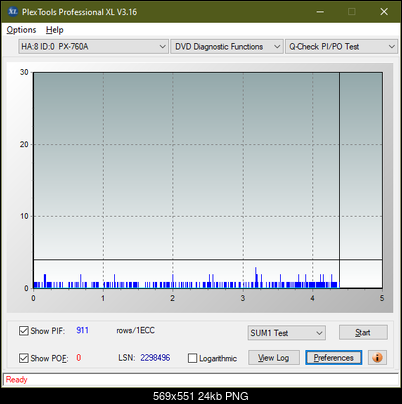Click the rows/1ECC label
Viewport: 402px width, 404px height.
point(135,330)
